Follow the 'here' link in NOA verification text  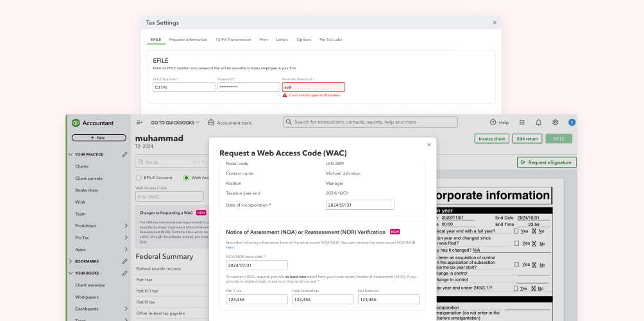[230, 247]
